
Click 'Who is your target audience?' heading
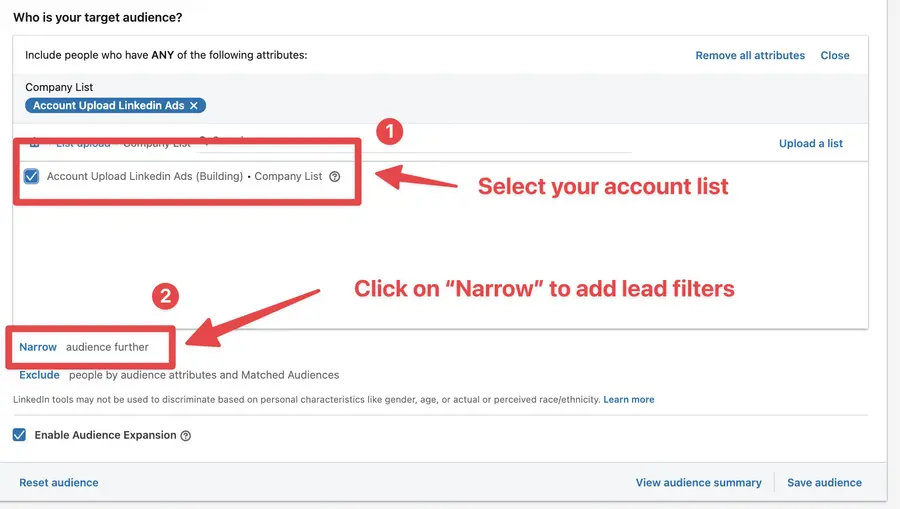pos(98,17)
